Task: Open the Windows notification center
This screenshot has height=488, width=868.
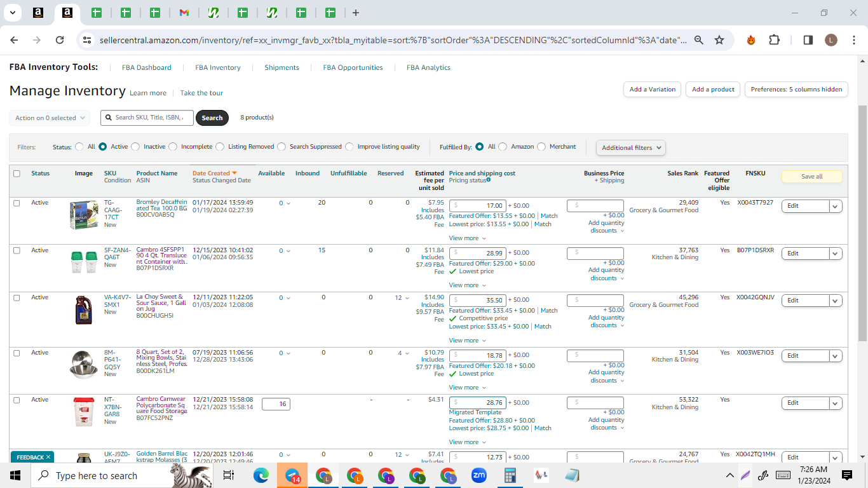Action: (847, 475)
